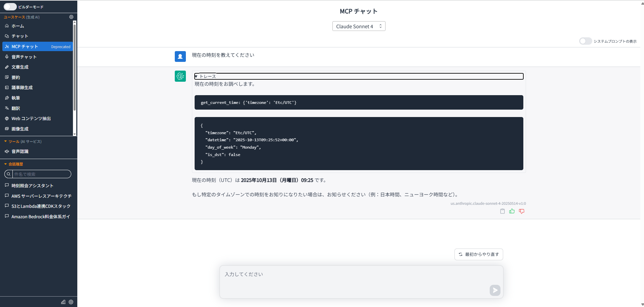Image resolution: width=644 pixels, height=307 pixels.
Task: Click the 件名で検索 search field
Action: [x=41, y=174]
